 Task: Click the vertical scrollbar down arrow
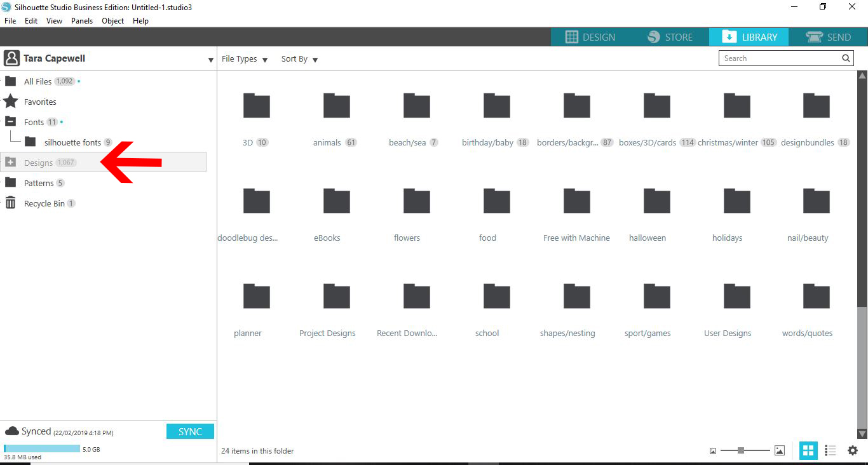(x=862, y=434)
